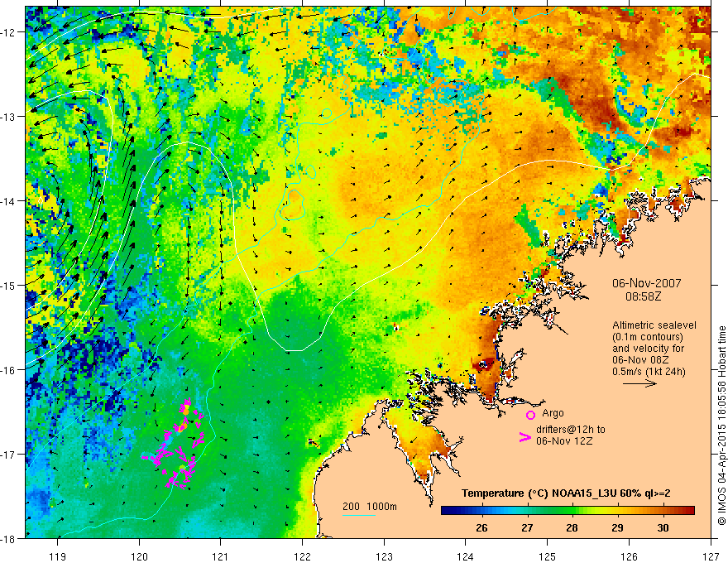Click the '(0.1m contours)' caption line

tap(648, 337)
